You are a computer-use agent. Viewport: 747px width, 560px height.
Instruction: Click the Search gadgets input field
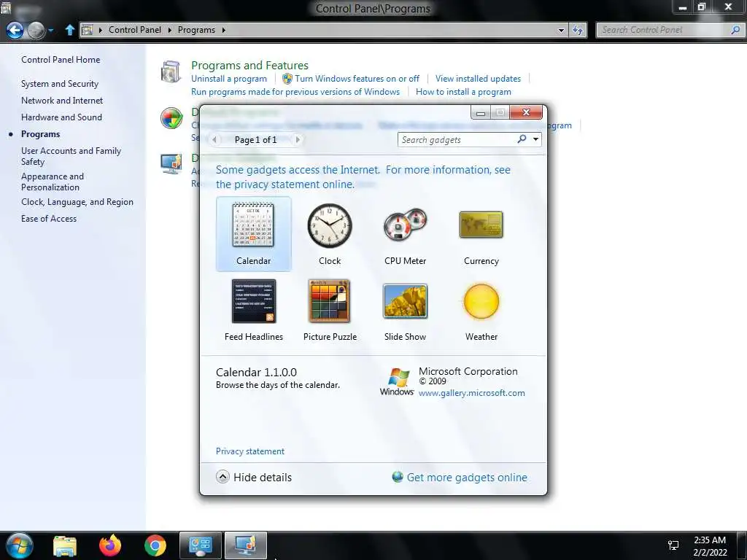457,139
